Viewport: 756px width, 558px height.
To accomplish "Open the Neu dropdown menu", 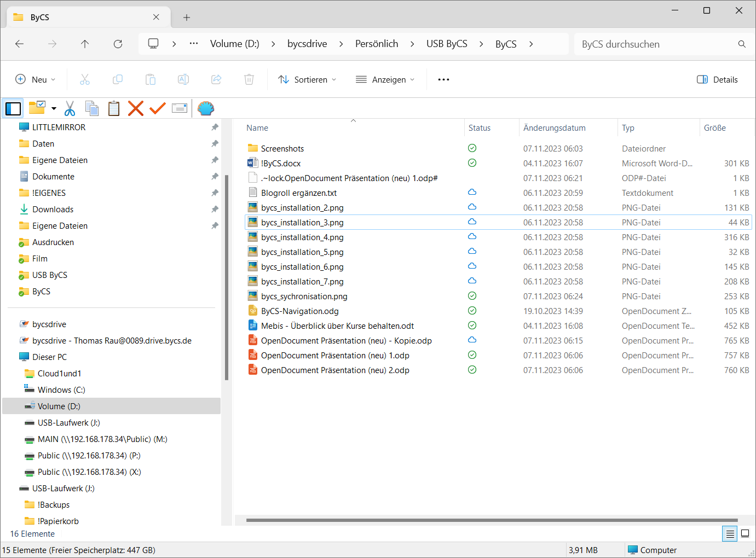I will click(36, 80).
